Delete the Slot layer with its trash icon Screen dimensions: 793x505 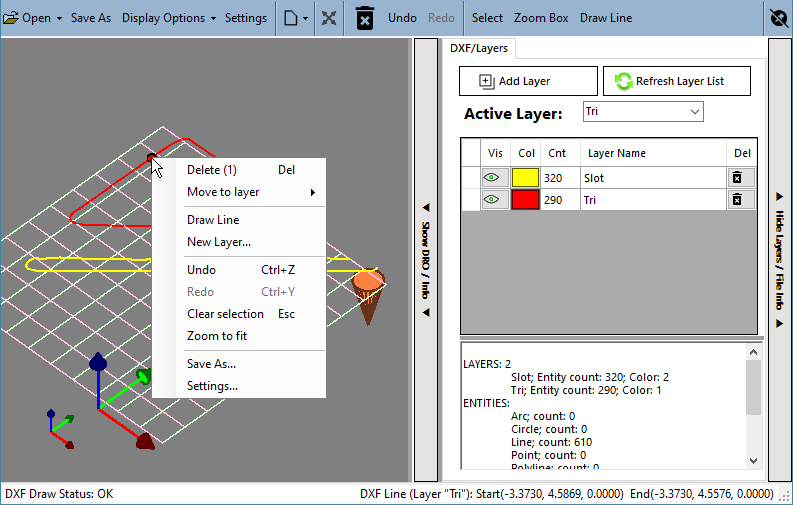point(737,178)
